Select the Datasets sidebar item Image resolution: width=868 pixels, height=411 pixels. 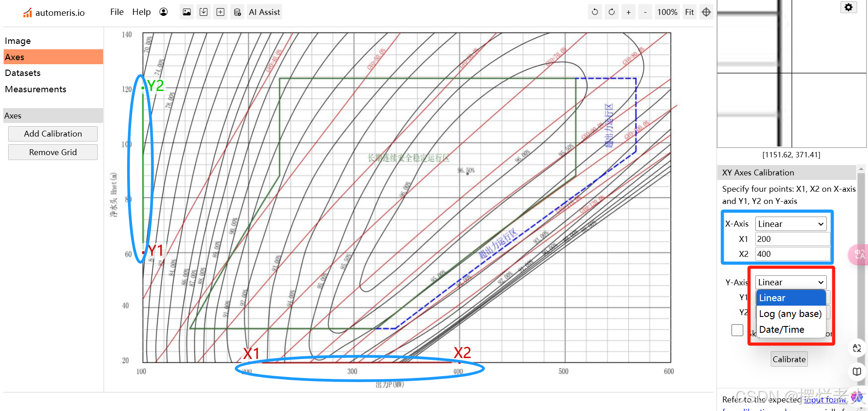point(53,73)
